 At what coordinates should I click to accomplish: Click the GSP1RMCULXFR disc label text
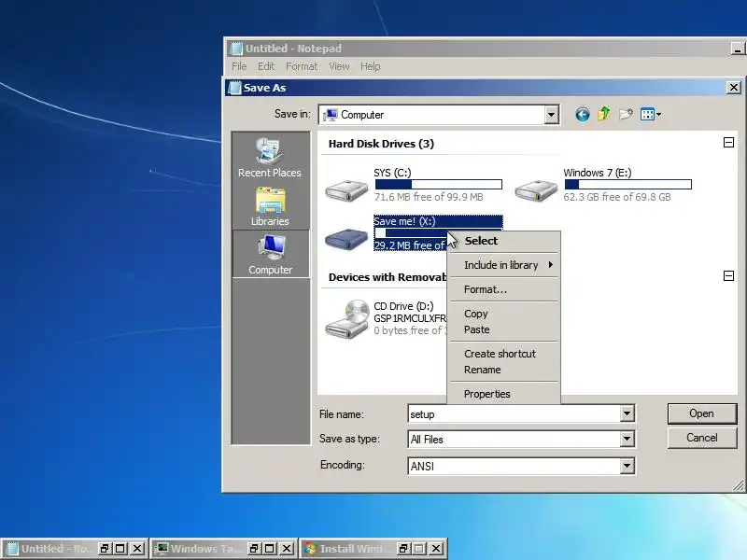click(410, 318)
